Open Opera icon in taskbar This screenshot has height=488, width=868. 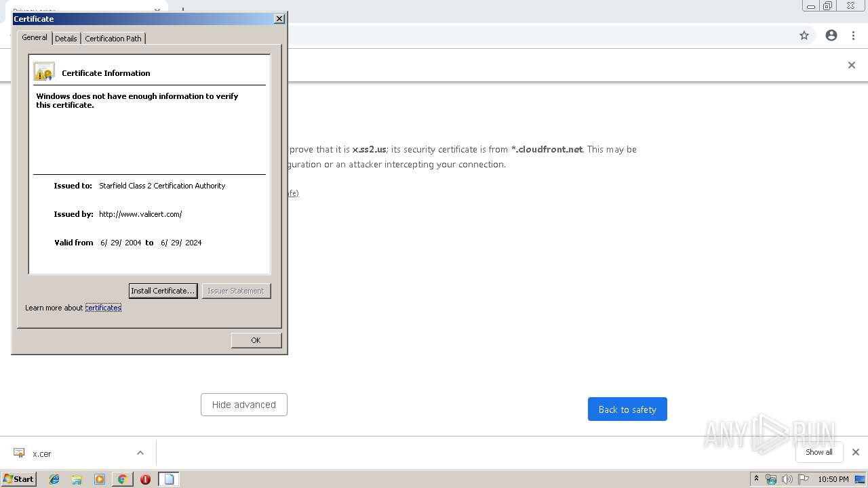point(145,479)
